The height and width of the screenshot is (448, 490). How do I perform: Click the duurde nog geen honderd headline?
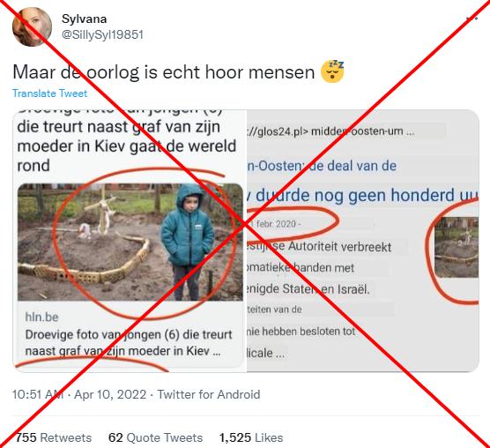(x=362, y=196)
